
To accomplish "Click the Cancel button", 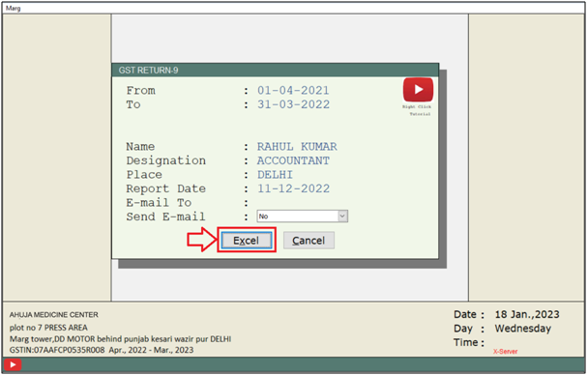I will click(309, 240).
